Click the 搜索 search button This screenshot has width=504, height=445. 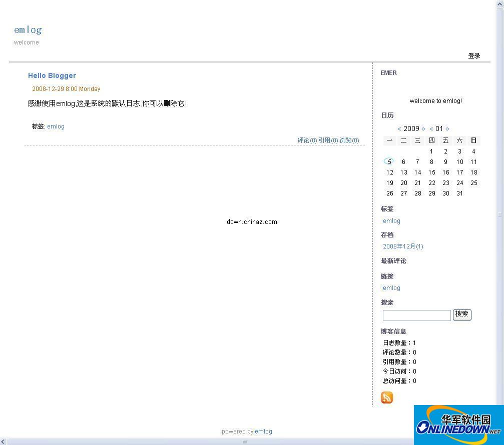click(461, 314)
